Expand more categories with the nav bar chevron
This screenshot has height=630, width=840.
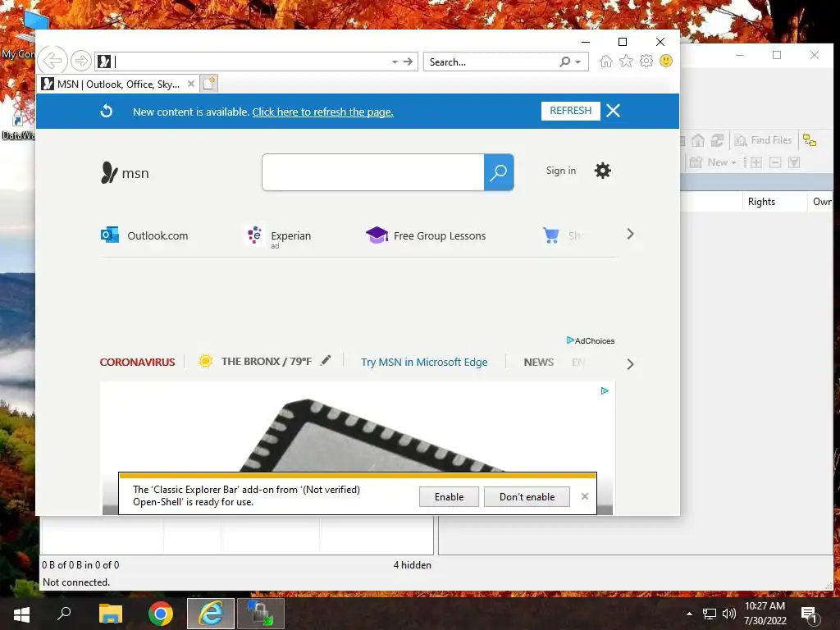click(x=631, y=364)
